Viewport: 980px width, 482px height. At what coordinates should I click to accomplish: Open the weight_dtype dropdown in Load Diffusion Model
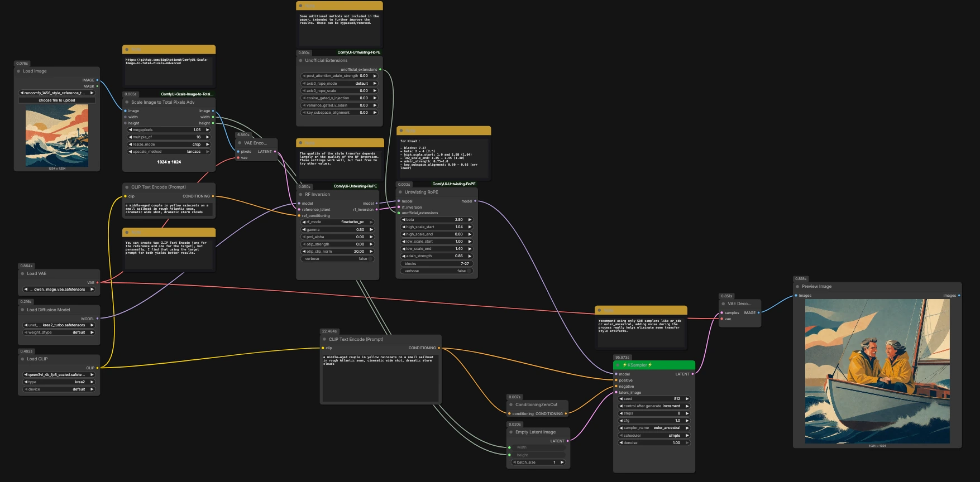pos(59,332)
